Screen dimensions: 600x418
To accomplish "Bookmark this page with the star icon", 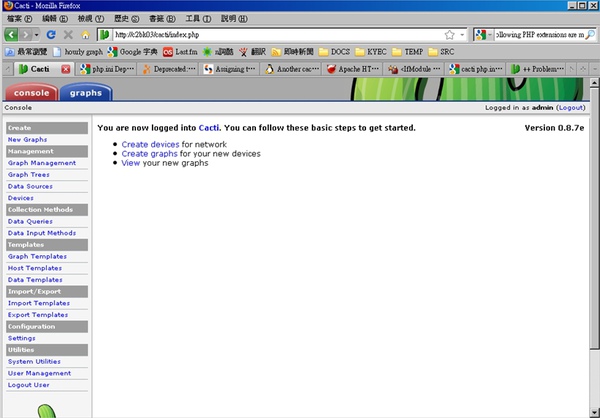I will 450,35.
